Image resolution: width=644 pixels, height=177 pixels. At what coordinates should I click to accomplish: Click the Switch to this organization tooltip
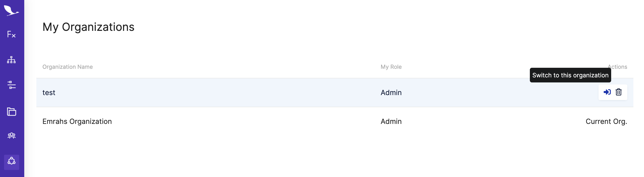click(570, 75)
